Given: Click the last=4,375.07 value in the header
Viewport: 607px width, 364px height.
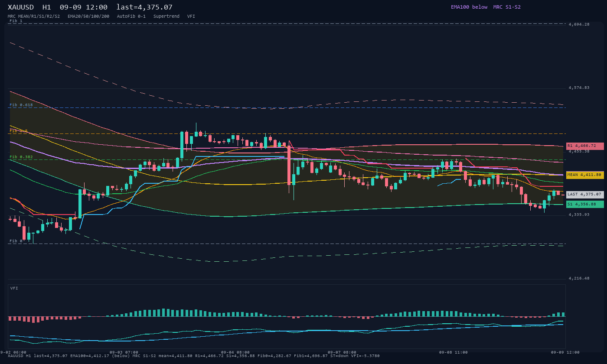Looking at the screenshot, I should point(144,7).
